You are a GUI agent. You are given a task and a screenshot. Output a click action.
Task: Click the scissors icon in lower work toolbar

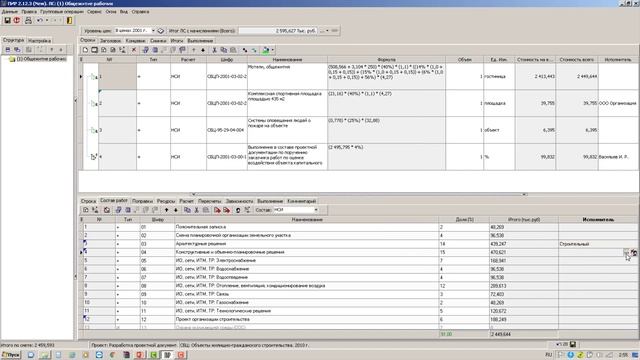(x=197, y=210)
